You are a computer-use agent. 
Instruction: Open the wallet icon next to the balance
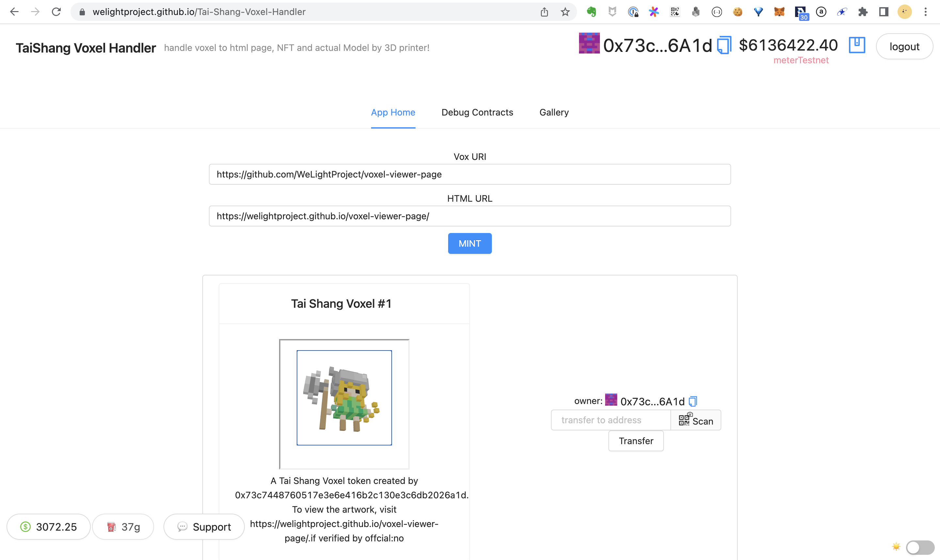[x=856, y=45]
